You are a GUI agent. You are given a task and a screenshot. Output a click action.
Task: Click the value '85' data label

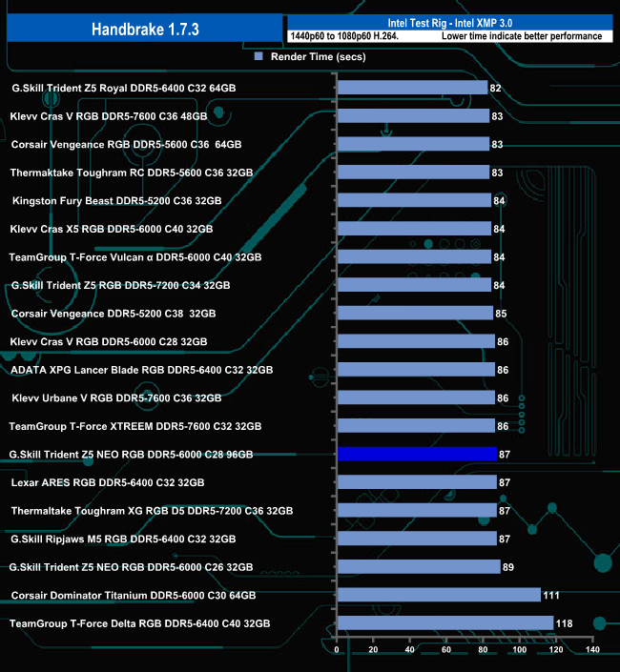501,314
